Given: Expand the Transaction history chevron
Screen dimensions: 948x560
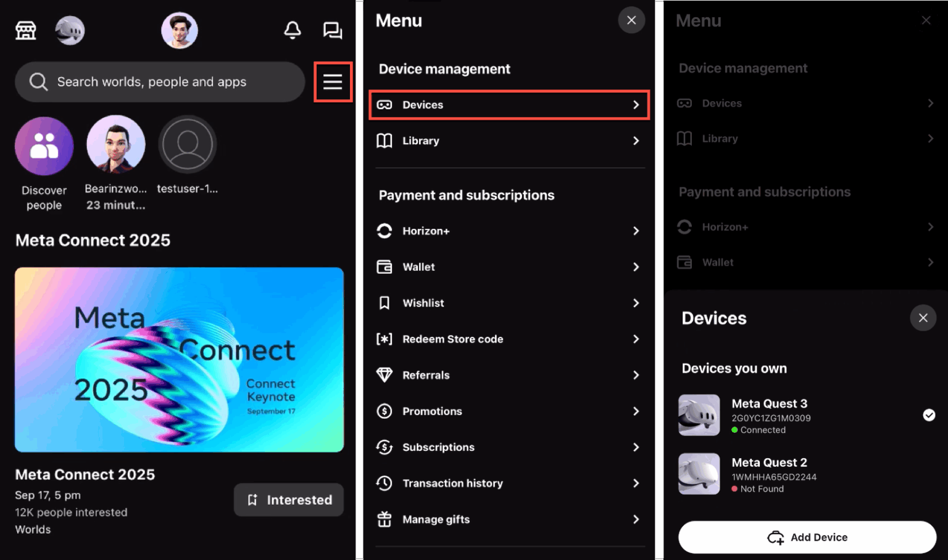Looking at the screenshot, I should click(636, 483).
